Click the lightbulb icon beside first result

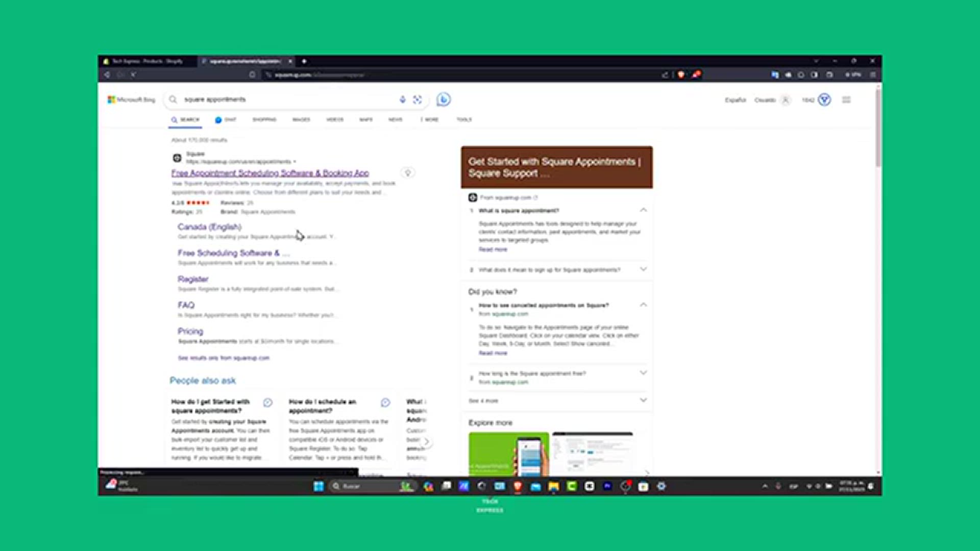click(x=408, y=173)
